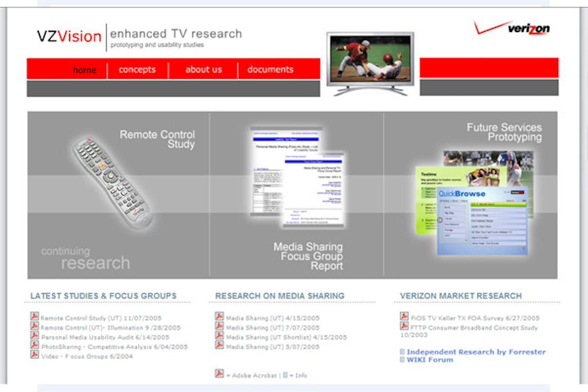This screenshot has width=588, height=392.
Task: Click PDF icon beside Video Focus Groups 6/2004
Action: tap(34, 355)
